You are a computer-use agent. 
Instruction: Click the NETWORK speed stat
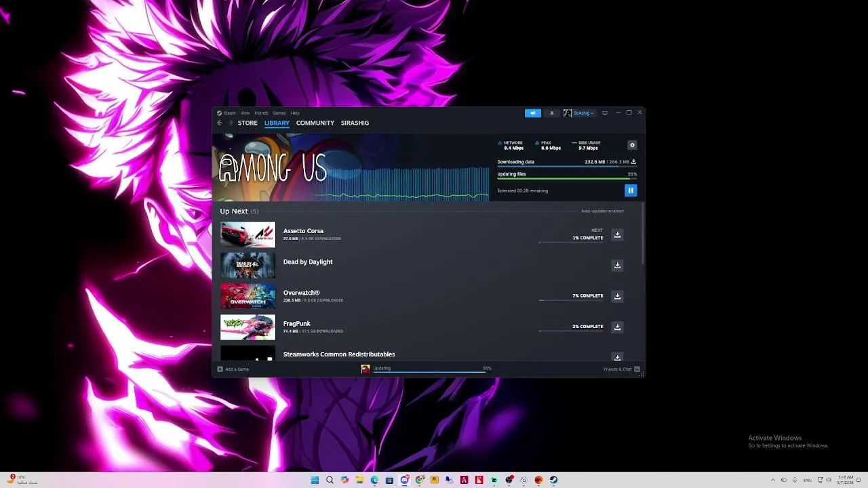(512, 145)
